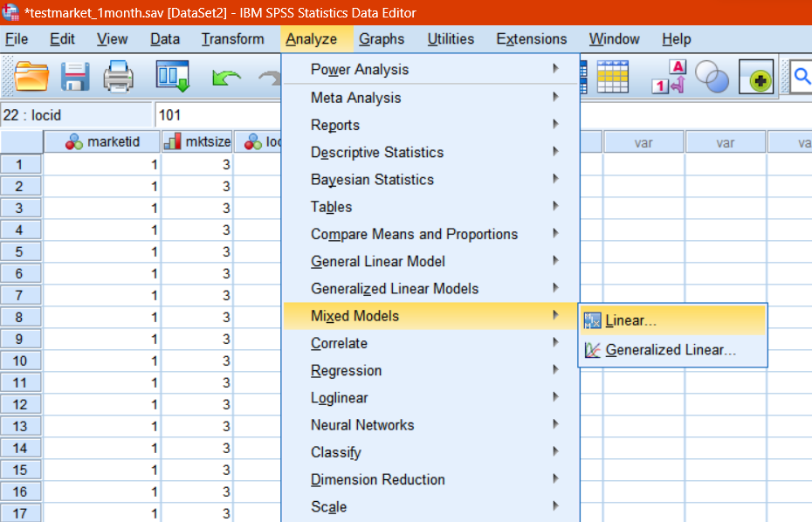
Task: Click the magnifier search icon in the toolbar
Action: (x=802, y=76)
